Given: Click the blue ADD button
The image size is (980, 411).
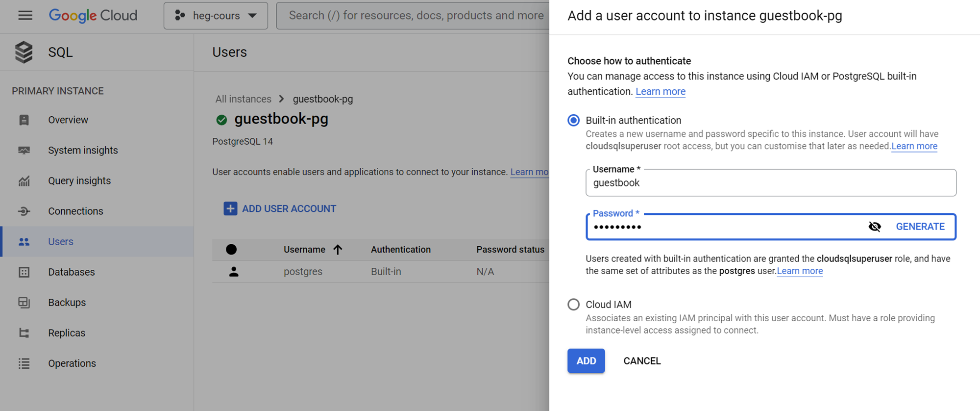Looking at the screenshot, I should point(586,361).
